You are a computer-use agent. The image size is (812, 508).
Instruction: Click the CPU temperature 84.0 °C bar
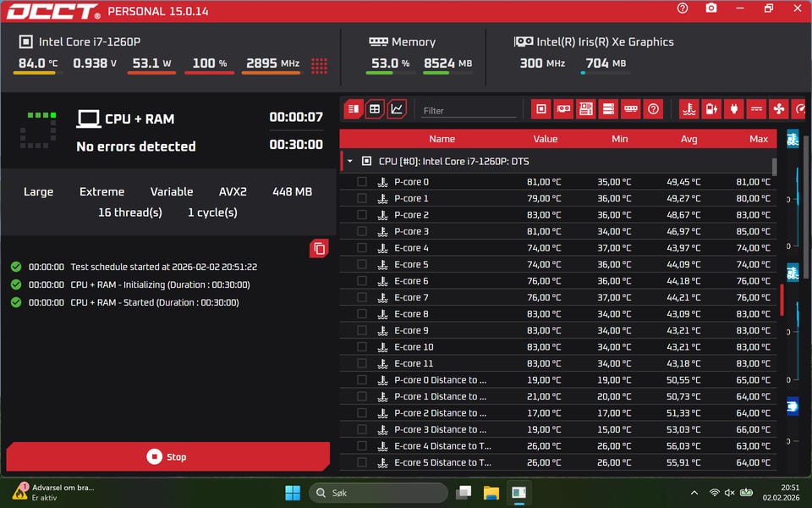click(37, 73)
